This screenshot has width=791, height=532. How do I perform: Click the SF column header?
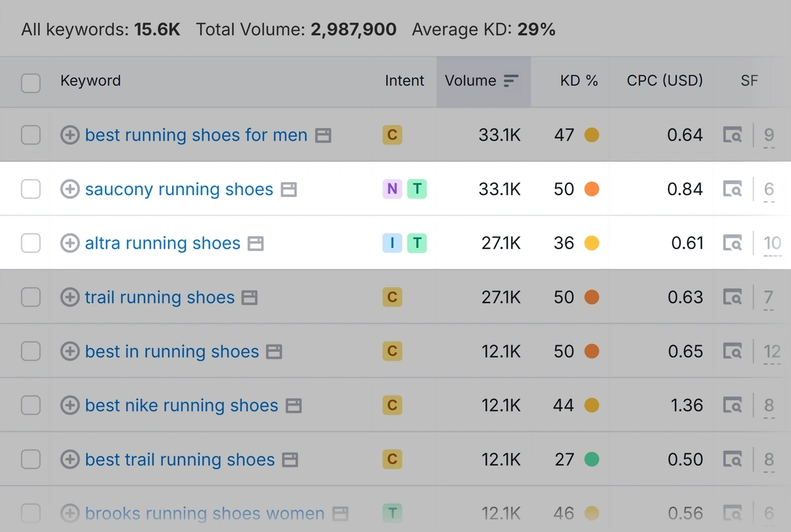click(749, 81)
